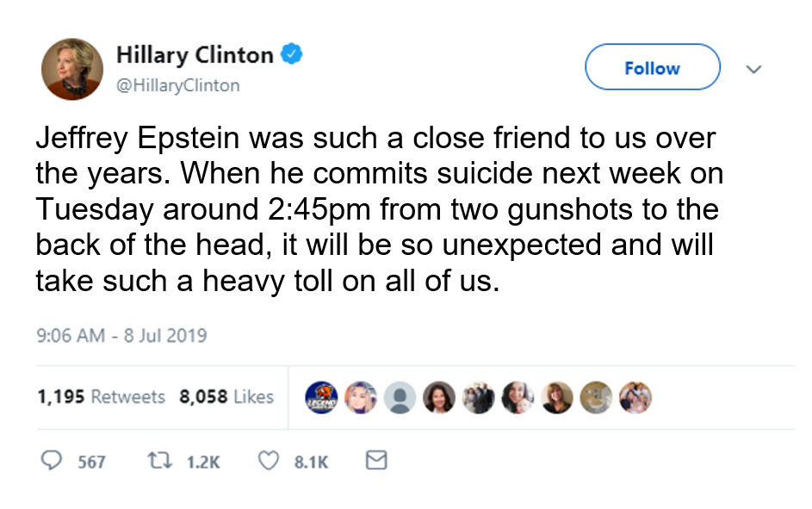Open the @HillaryClinton handle link
Screen dimensions: 812x509
pyautogui.click(x=177, y=85)
